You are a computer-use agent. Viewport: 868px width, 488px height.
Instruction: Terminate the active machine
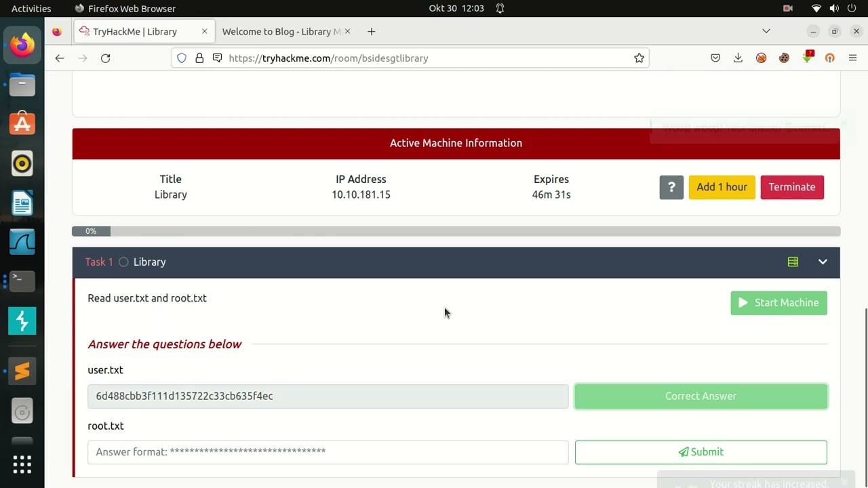tap(792, 187)
